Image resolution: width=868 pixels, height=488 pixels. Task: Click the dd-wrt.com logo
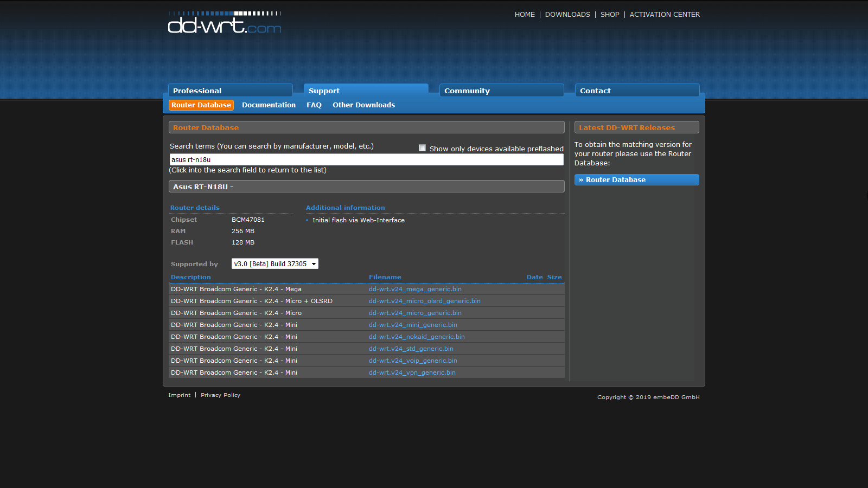pos(225,23)
